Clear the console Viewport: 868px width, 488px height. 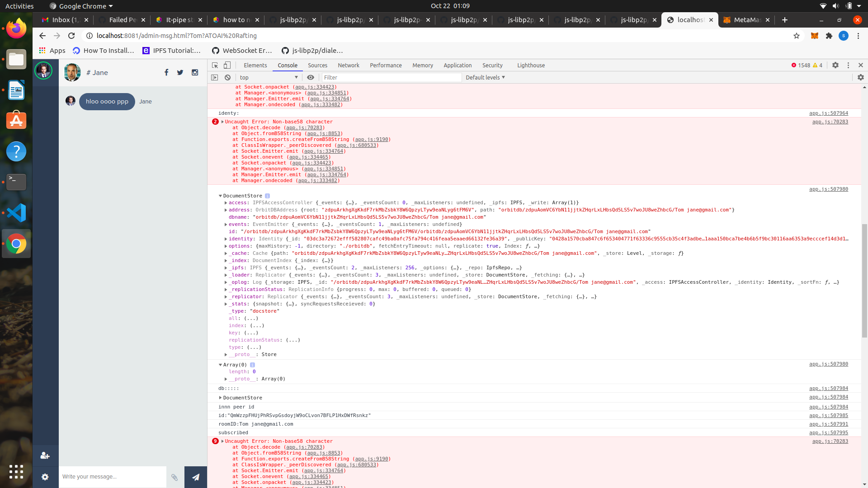coord(228,77)
